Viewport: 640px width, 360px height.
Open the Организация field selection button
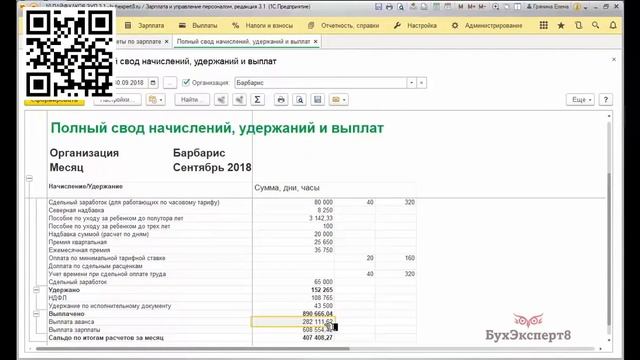pyautogui.click(x=421, y=82)
